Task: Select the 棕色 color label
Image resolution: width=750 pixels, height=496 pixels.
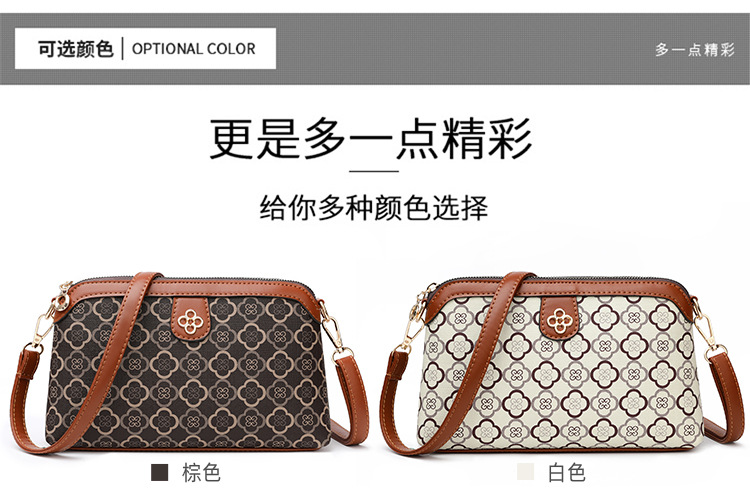Action: (x=201, y=473)
